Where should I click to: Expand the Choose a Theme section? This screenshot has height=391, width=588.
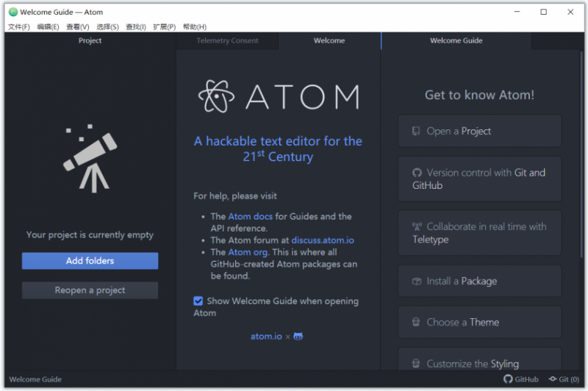[480, 322]
